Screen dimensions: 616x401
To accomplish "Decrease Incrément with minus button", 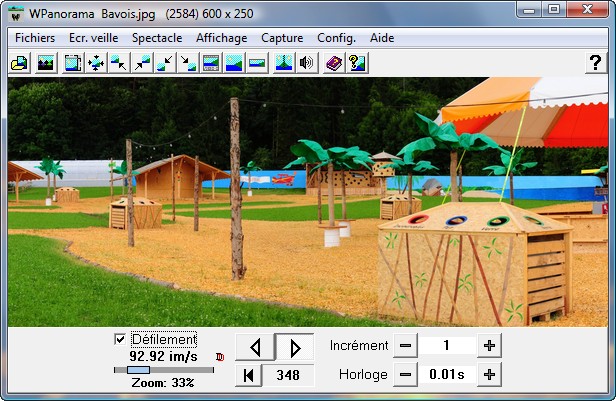I will pyautogui.click(x=405, y=346).
